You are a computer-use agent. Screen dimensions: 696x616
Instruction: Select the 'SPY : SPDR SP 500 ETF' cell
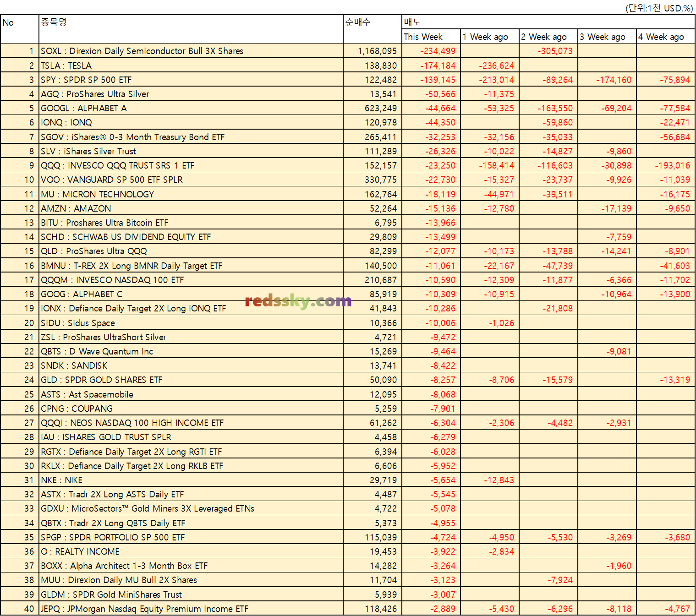tap(191, 80)
